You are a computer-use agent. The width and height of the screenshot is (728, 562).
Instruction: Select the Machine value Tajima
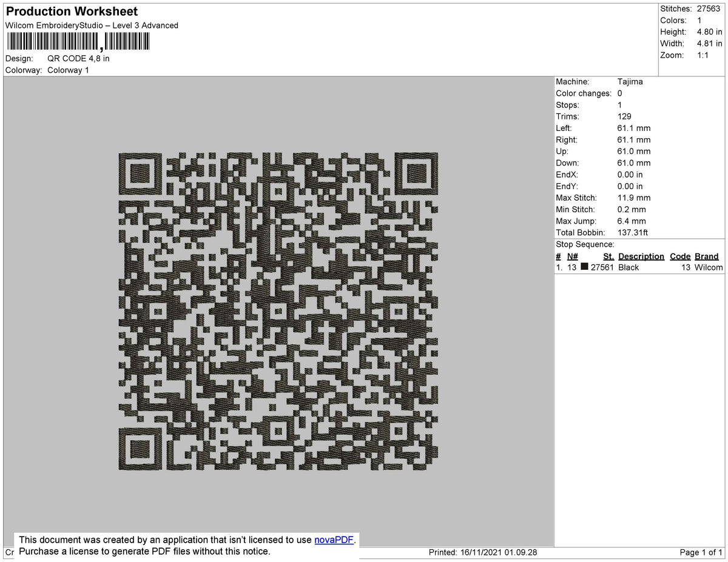pos(629,81)
